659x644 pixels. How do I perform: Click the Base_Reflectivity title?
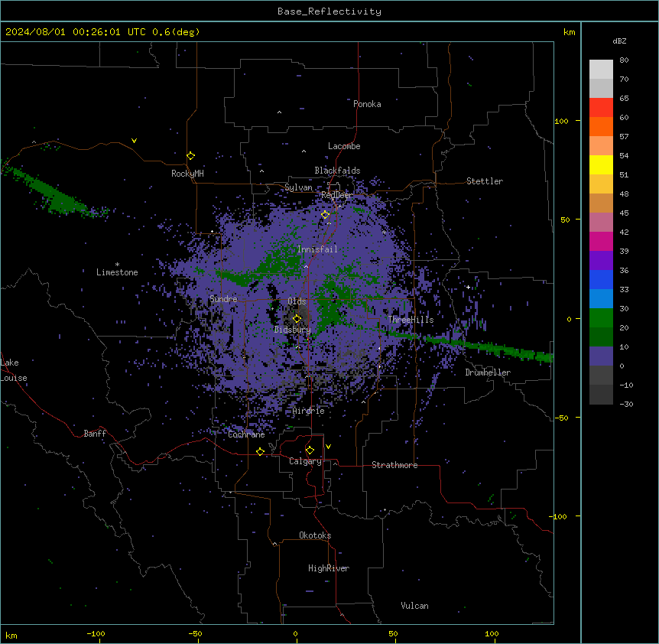(x=329, y=11)
